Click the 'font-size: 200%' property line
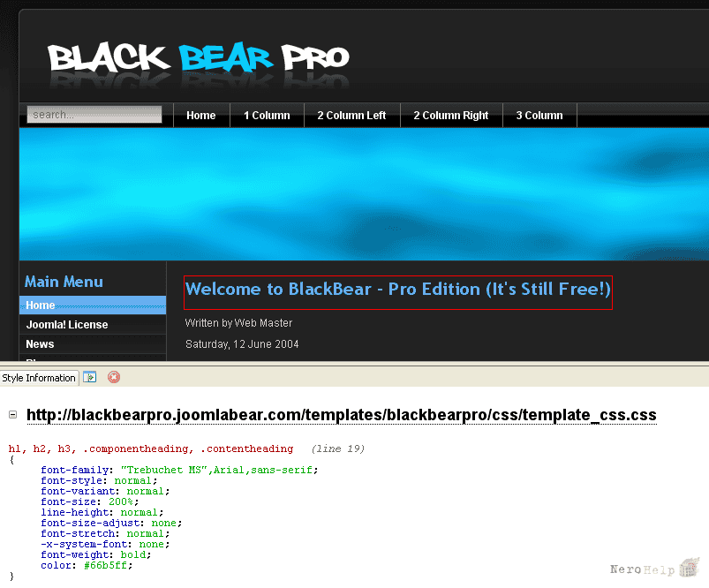This screenshot has height=588, width=709. pyautogui.click(x=89, y=501)
